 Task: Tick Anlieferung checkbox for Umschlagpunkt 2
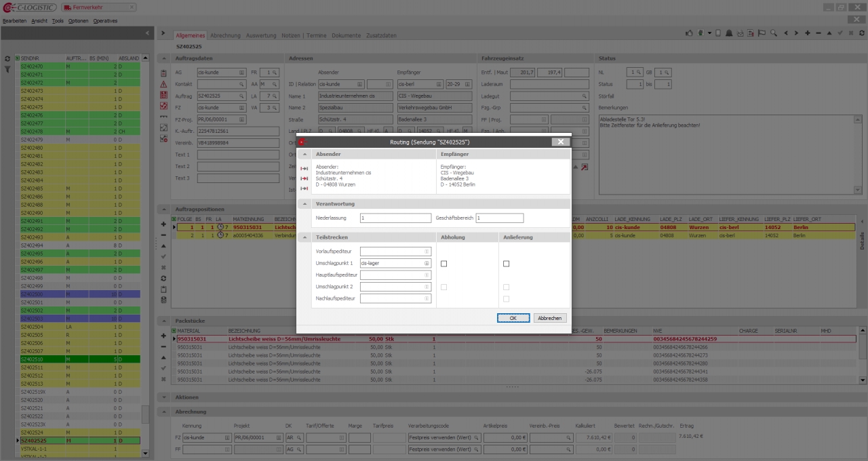click(x=506, y=287)
